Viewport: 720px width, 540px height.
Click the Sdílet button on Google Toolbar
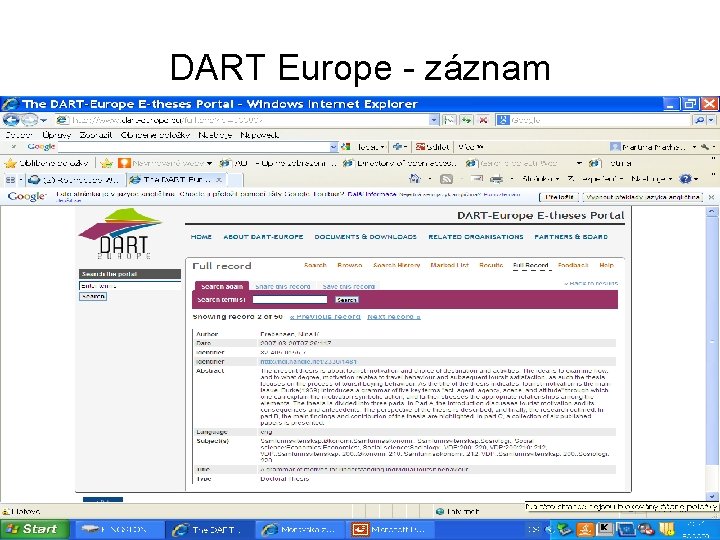coord(432,147)
